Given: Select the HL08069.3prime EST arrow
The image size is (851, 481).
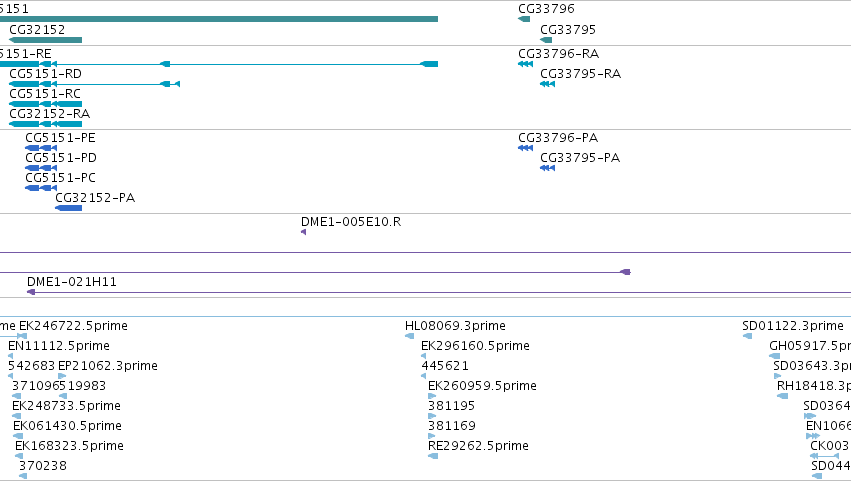Looking at the screenshot, I should coord(409,336).
